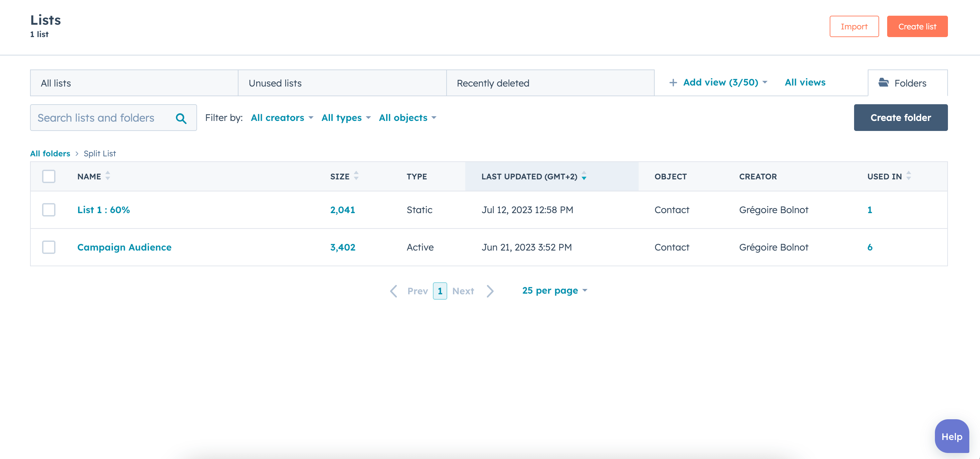Screen dimensions: 980x459
Task: Click the plus icon beside Add view
Action: [x=673, y=83]
